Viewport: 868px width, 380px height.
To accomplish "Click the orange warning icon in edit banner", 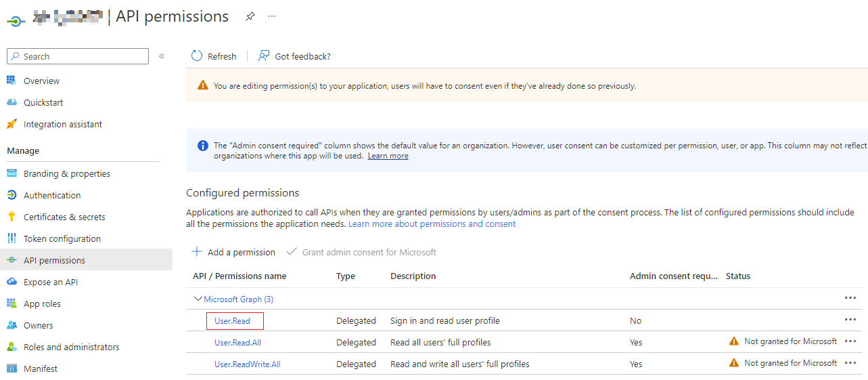I will 203,85.
